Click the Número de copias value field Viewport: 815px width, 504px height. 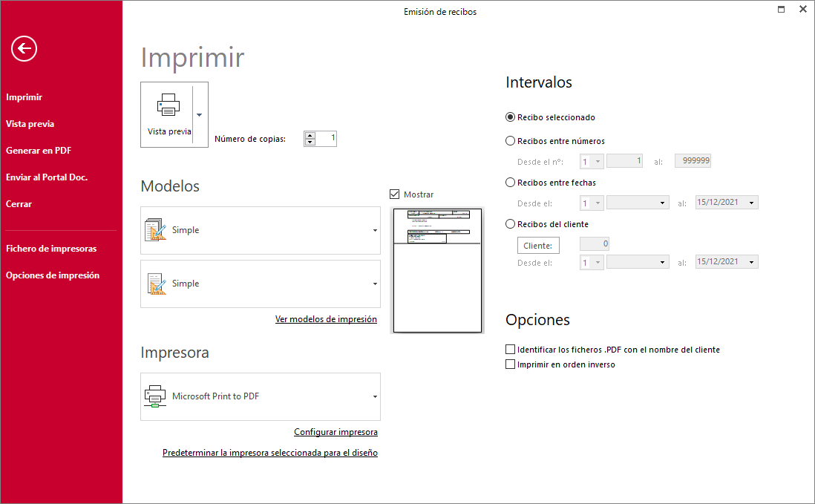point(326,139)
